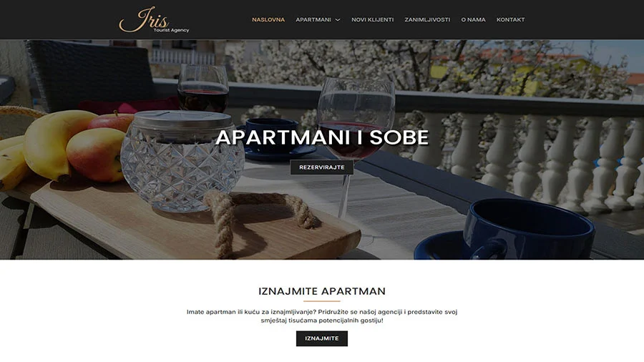Open the Apartmani menu item
The image size is (644, 362).
point(313,20)
